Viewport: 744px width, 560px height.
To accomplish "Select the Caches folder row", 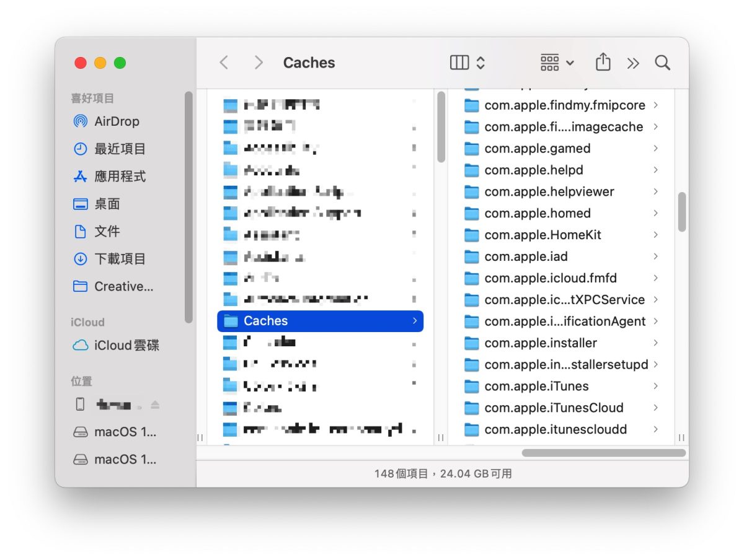I will click(x=320, y=321).
